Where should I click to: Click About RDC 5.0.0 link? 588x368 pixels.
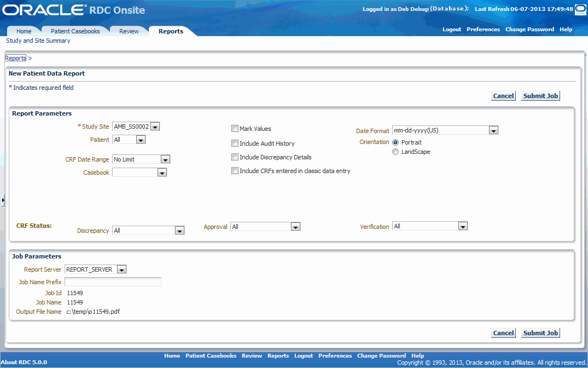[x=24, y=363]
